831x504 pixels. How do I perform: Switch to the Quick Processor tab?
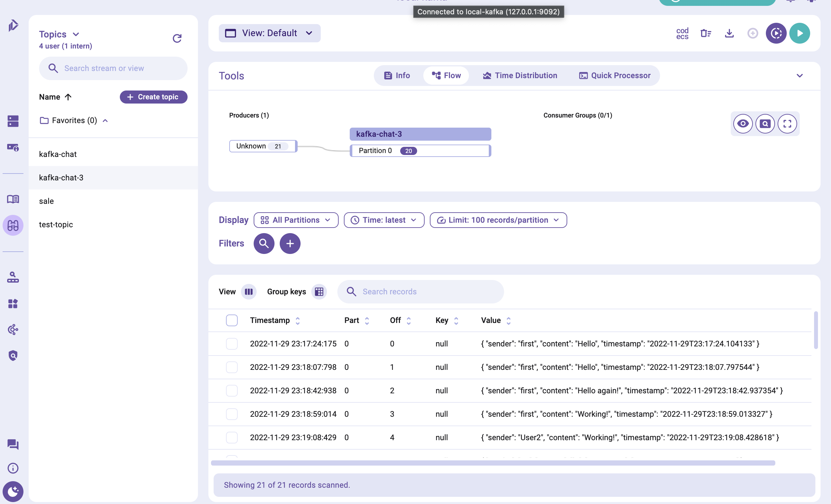click(614, 76)
